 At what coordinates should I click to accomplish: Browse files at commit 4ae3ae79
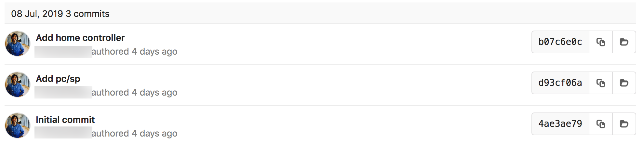[x=624, y=124]
